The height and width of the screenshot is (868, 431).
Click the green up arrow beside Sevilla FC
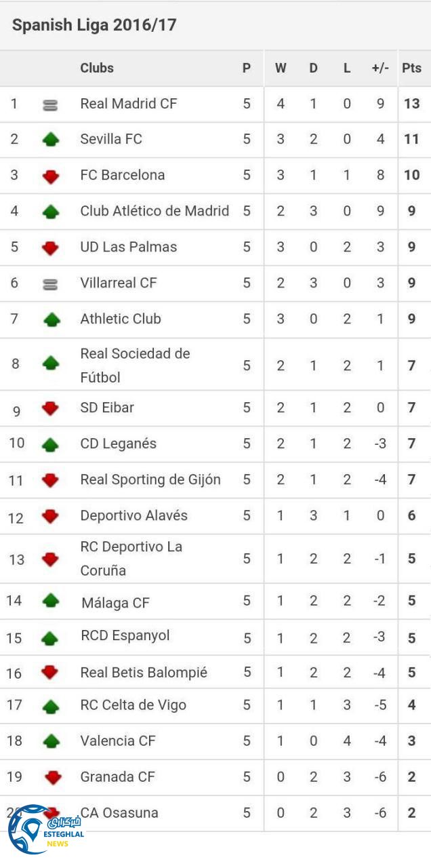pyautogui.click(x=51, y=140)
